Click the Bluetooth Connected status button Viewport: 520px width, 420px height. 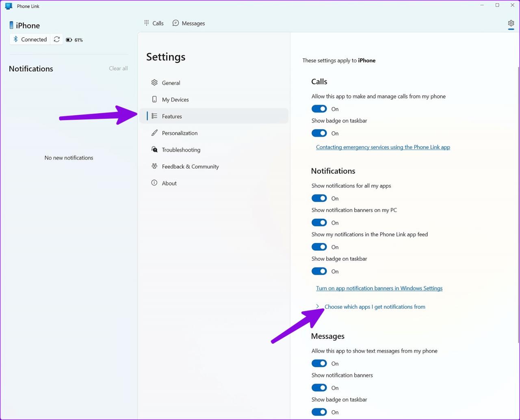pos(30,39)
